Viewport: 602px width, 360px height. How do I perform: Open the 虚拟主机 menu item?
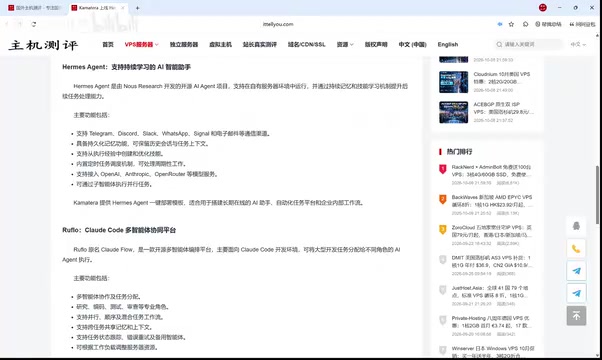point(220,45)
